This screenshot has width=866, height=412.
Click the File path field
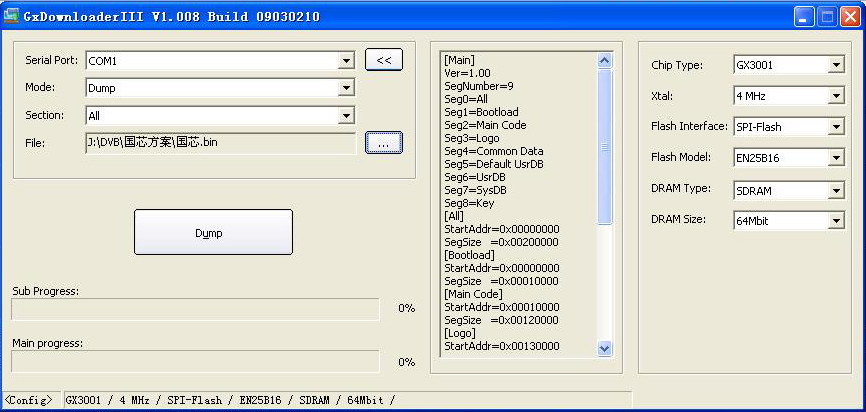(220, 142)
